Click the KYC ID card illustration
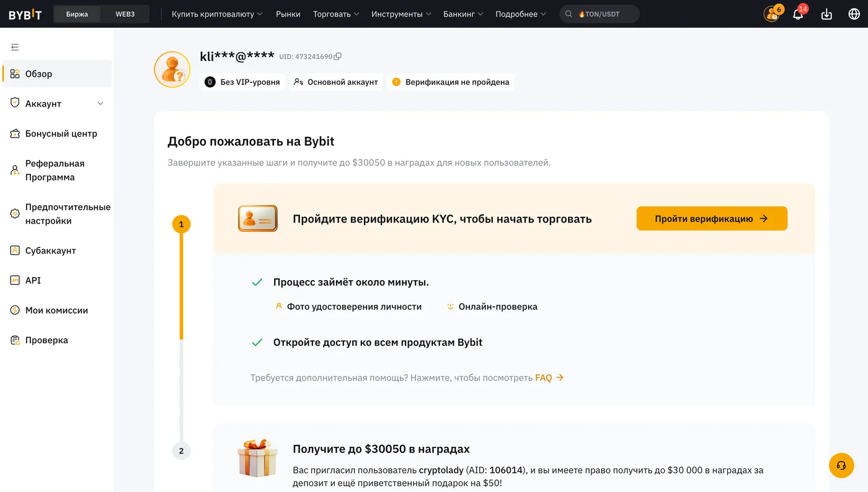868x492 pixels. tap(258, 218)
